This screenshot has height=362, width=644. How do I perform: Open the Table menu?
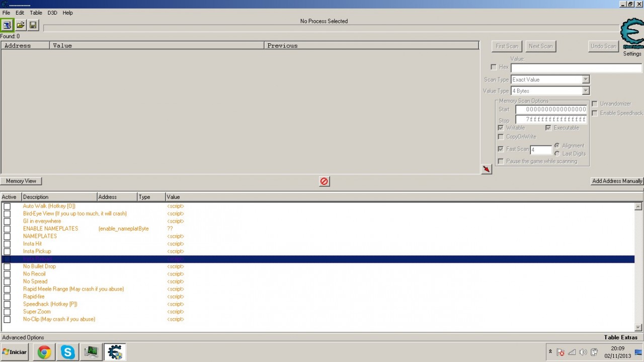coord(36,13)
